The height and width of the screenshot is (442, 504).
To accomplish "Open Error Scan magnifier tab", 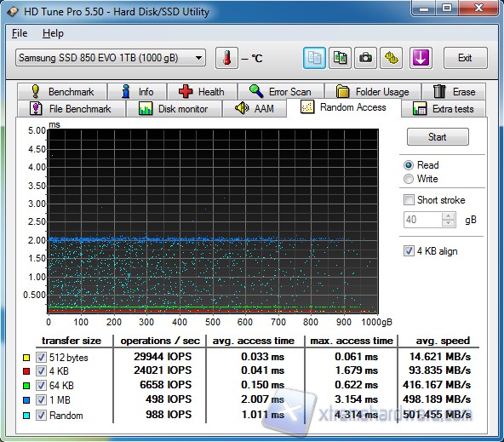I will (x=281, y=92).
